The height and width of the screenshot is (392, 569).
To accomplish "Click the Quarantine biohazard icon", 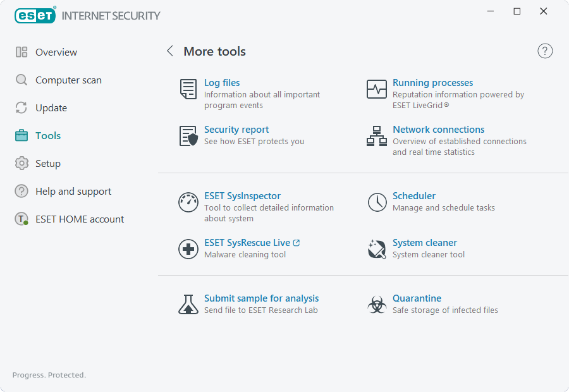I will [x=377, y=304].
